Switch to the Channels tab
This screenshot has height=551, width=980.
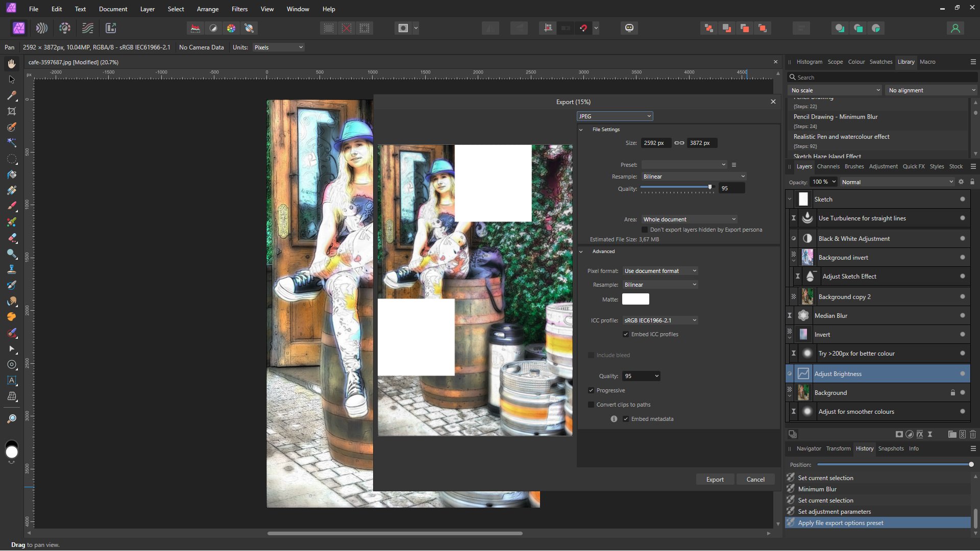point(828,166)
